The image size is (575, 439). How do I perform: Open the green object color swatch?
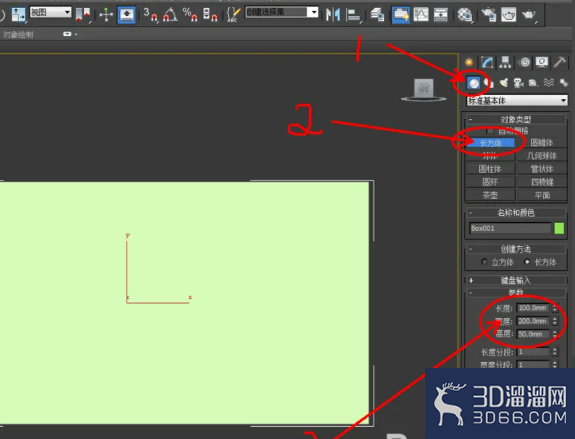(559, 228)
